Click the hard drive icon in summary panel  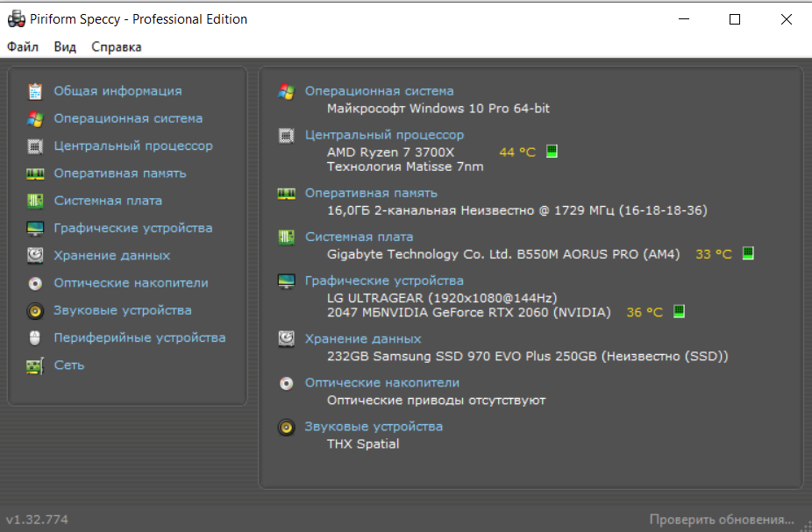tap(286, 339)
